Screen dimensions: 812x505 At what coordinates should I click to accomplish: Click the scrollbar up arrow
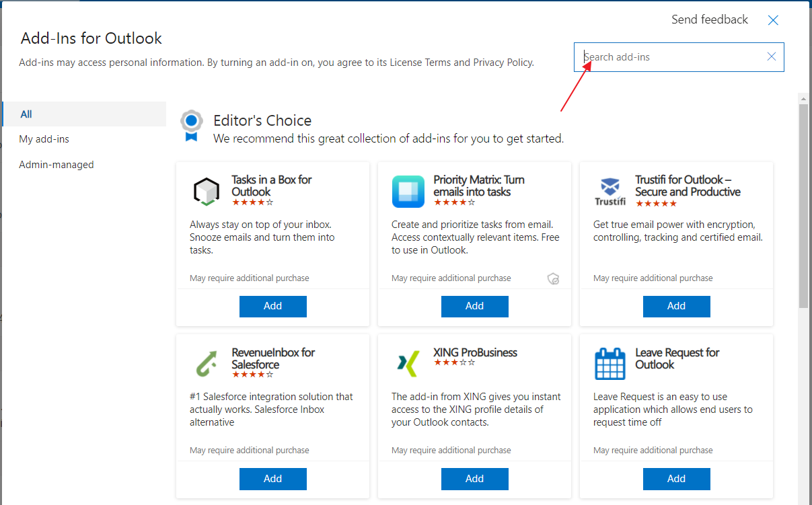coord(803,99)
